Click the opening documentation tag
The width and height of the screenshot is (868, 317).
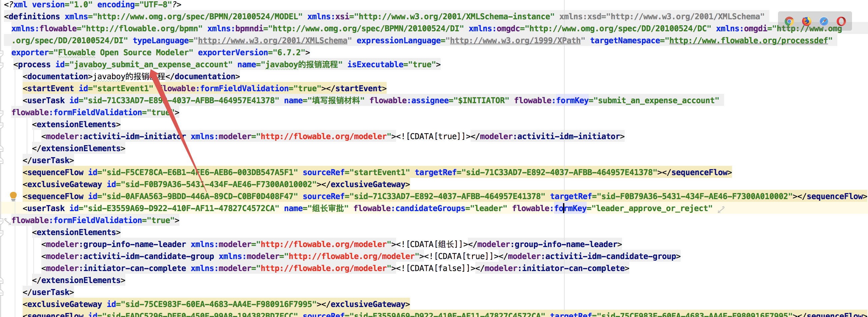(x=58, y=76)
